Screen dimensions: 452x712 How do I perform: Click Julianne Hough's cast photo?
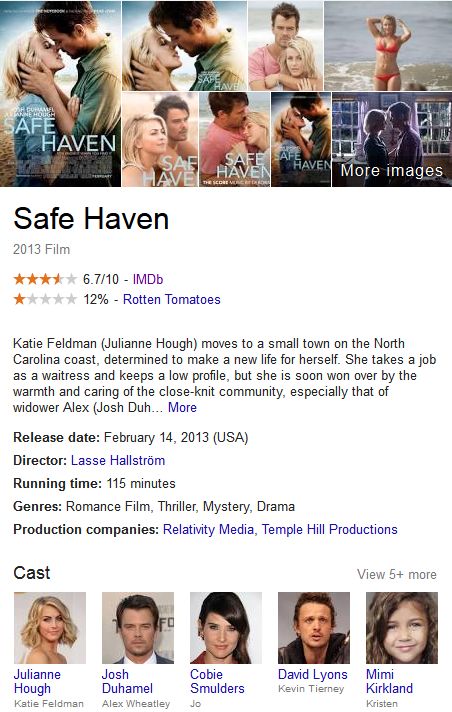[x=50, y=628]
